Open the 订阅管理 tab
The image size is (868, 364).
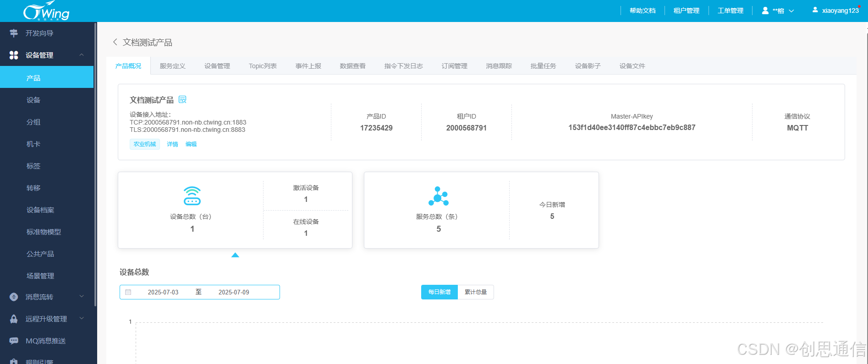coord(455,66)
